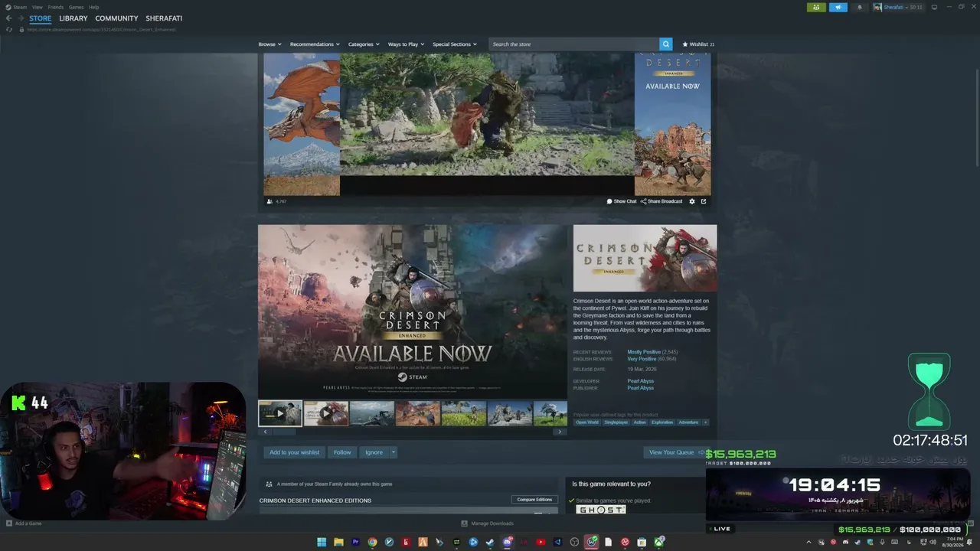This screenshot has height=551, width=980.
Task: Go back with the Steam back arrow
Action: 8,18
